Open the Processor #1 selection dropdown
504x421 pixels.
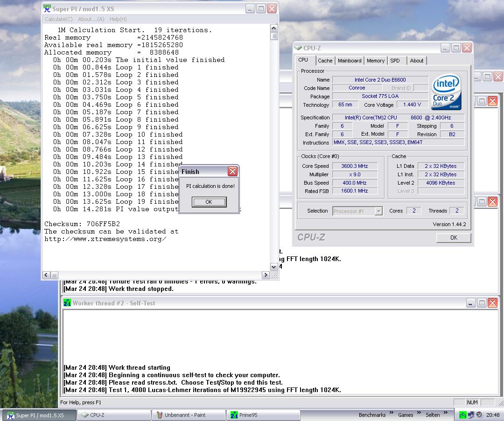[378, 211]
